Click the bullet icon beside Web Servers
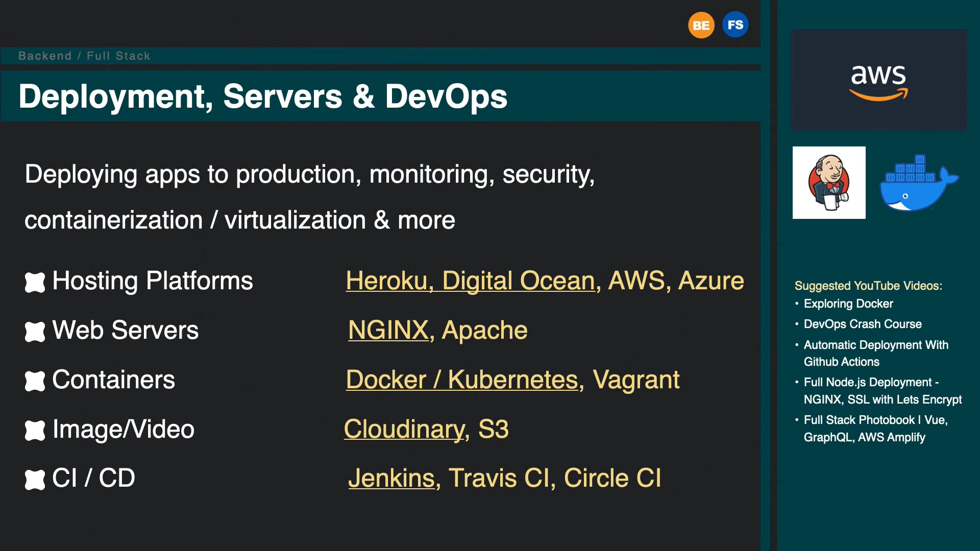 [35, 332]
